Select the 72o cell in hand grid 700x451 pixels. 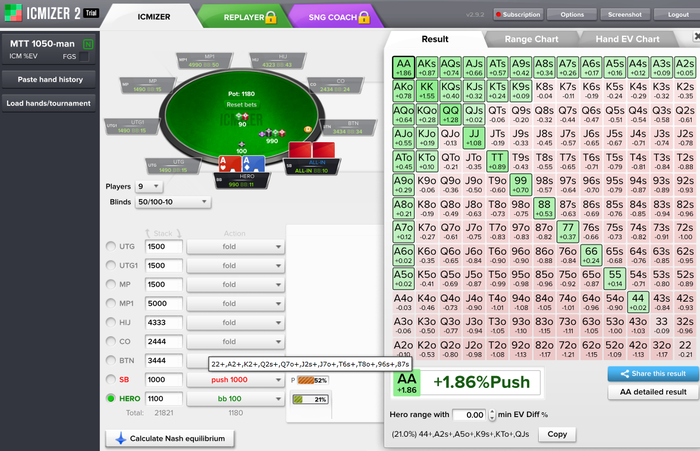[x=568, y=349]
